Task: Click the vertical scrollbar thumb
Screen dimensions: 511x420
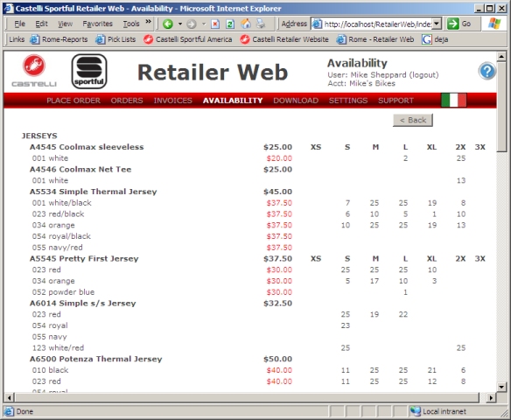Action: click(501, 107)
